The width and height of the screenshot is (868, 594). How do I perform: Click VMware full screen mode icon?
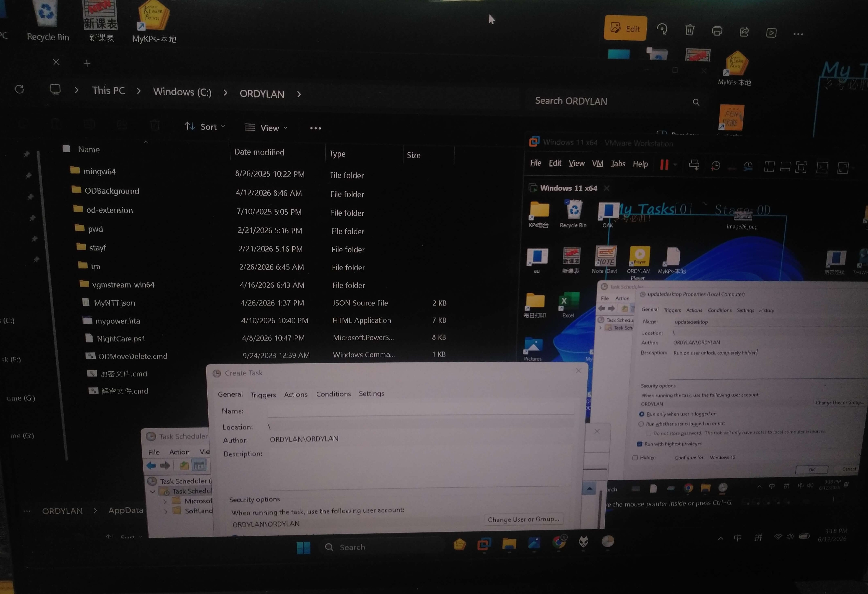[x=801, y=167]
